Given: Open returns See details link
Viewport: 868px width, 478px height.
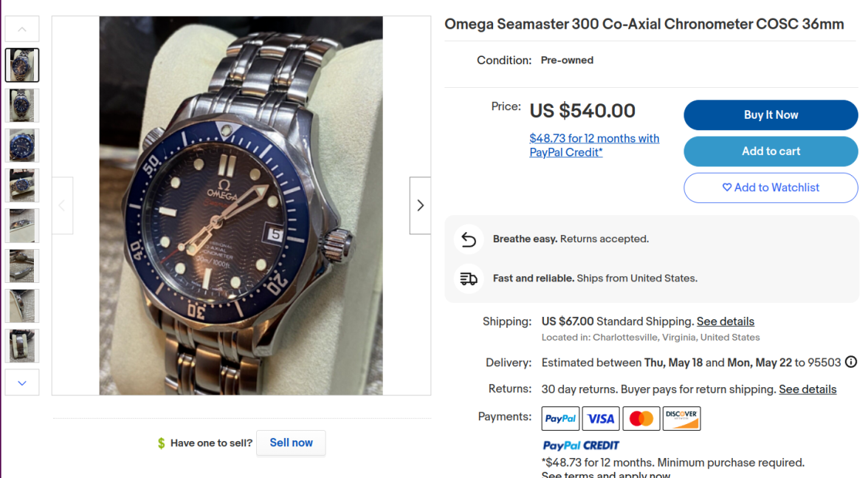Looking at the screenshot, I should tap(807, 389).
